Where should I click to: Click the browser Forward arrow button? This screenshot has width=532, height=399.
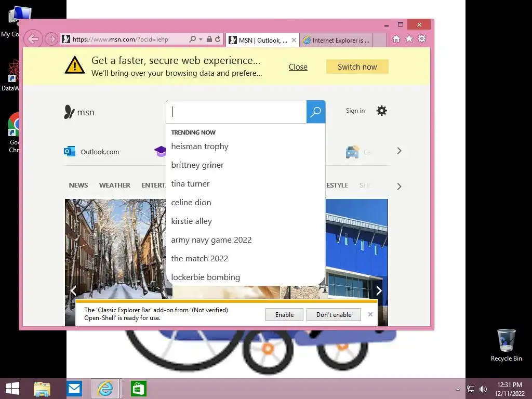pyautogui.click(x=51, y=39)
